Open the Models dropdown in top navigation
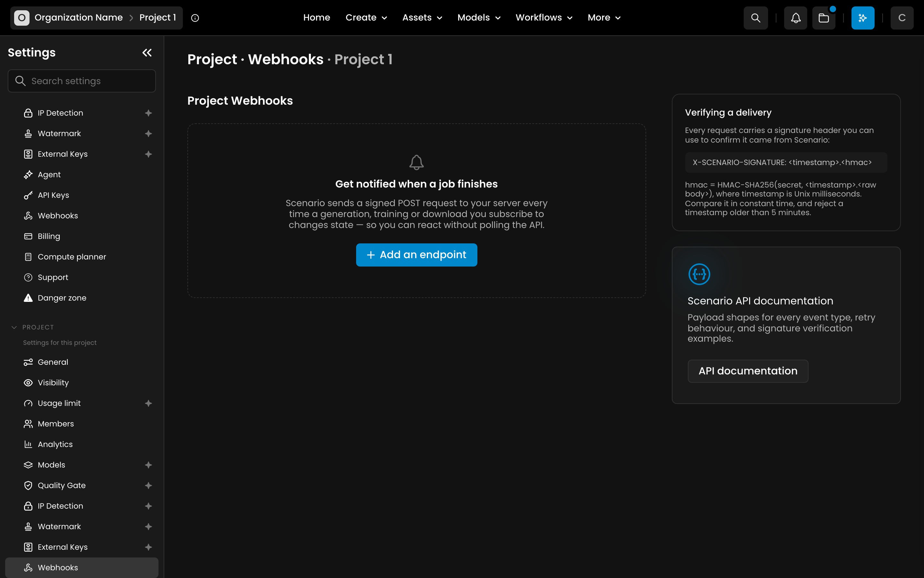This screenshot has height=578, width=924. coord(479,18)
